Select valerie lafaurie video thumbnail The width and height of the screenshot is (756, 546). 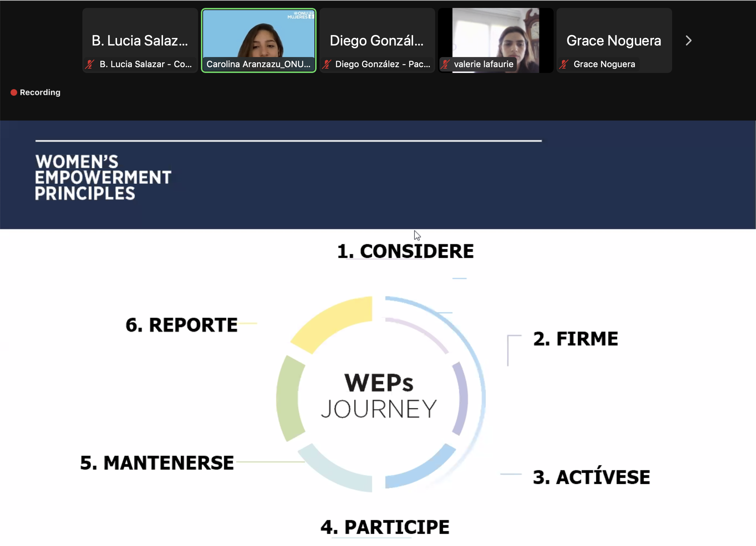tap(496, 40)
